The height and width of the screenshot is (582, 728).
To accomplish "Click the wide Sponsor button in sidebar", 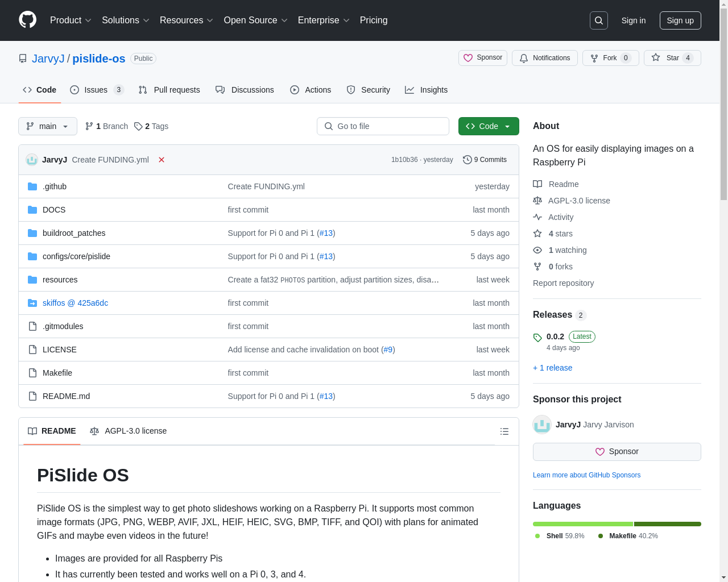I will (x=617, y=452).
